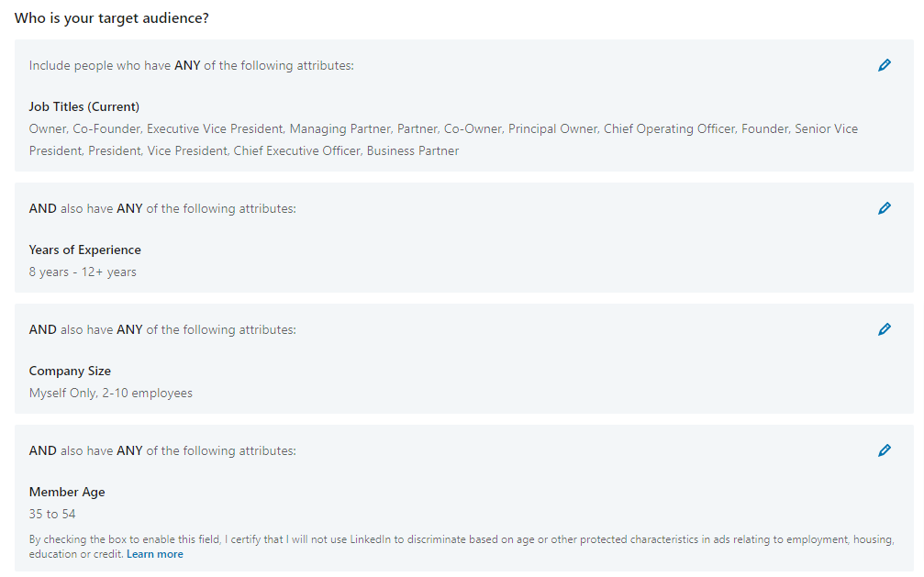
Task: Click the 'Co-Founder' job title entry
Action: click(106, 128)
